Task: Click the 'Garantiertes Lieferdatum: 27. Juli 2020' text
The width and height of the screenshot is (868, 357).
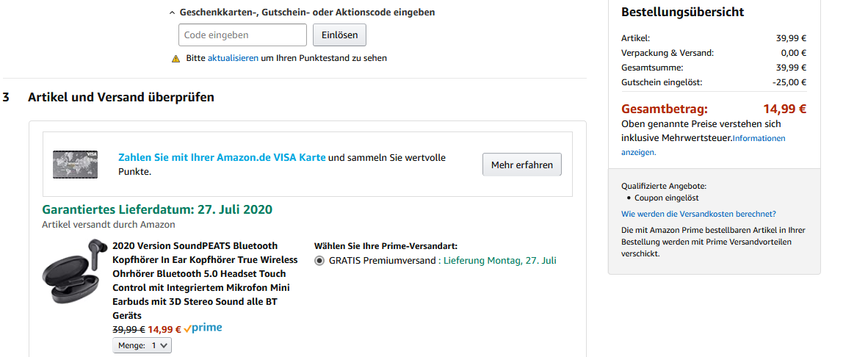Action: (x=157, y=210)
